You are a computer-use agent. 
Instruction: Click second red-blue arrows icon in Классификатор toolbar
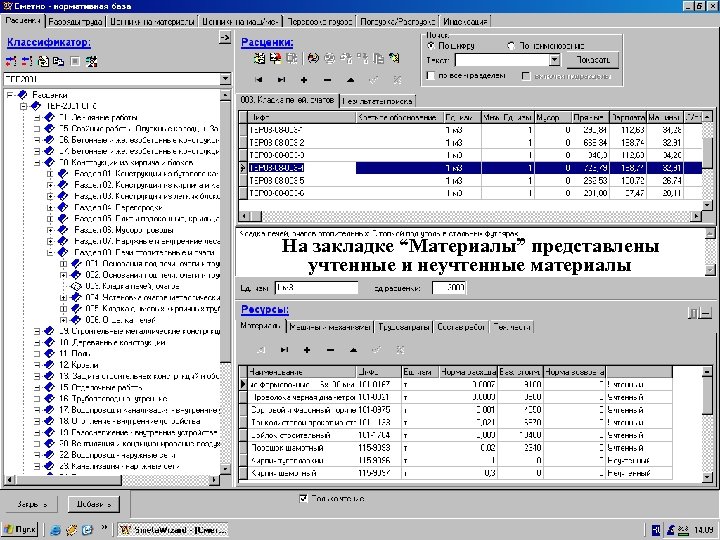coord(27,61)
